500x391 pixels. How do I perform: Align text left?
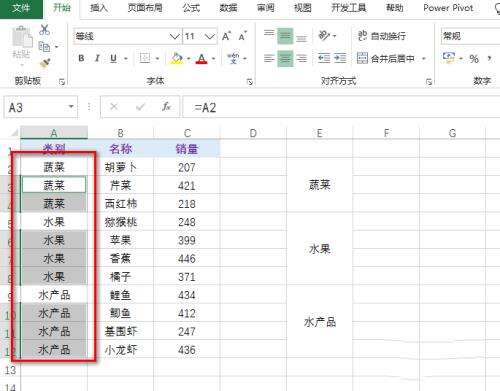tap(269, 59)
